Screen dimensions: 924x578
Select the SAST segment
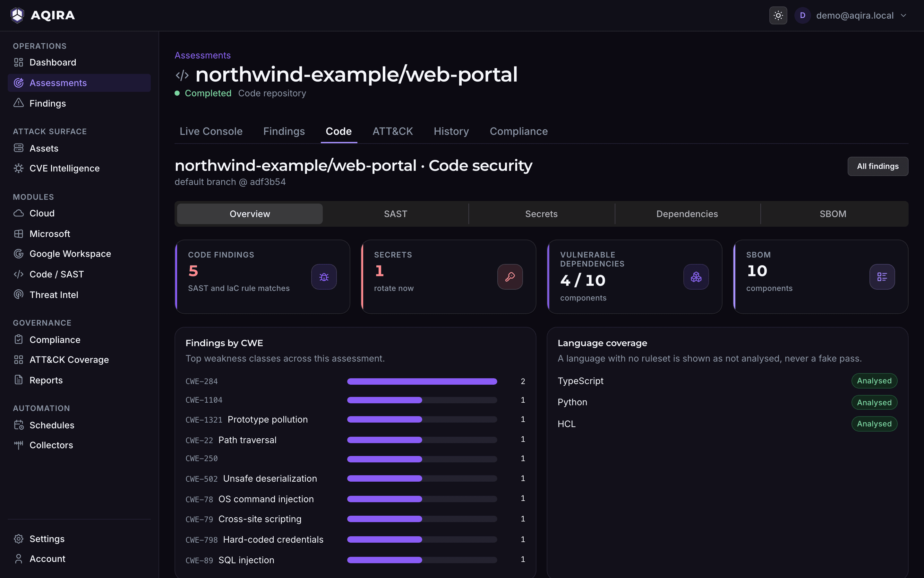(x=396, y=214)
